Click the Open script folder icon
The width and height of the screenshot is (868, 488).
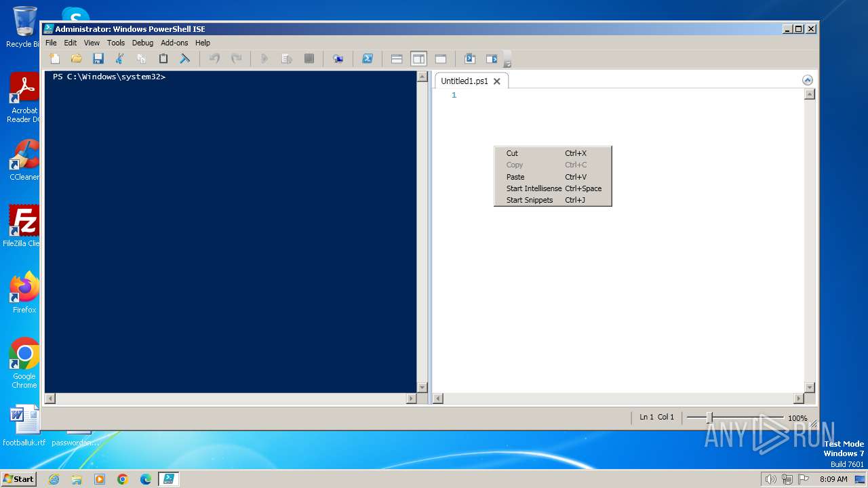pos(77,59)
